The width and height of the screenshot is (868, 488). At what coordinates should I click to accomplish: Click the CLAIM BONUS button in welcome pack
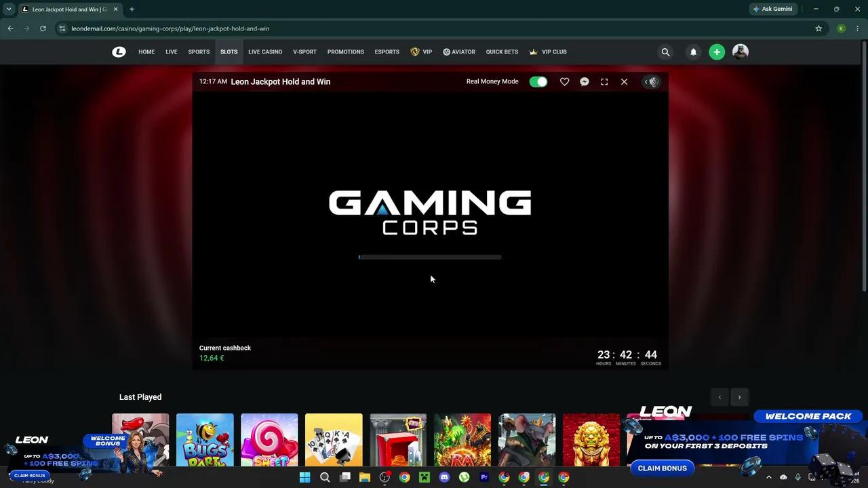point(662,468)
